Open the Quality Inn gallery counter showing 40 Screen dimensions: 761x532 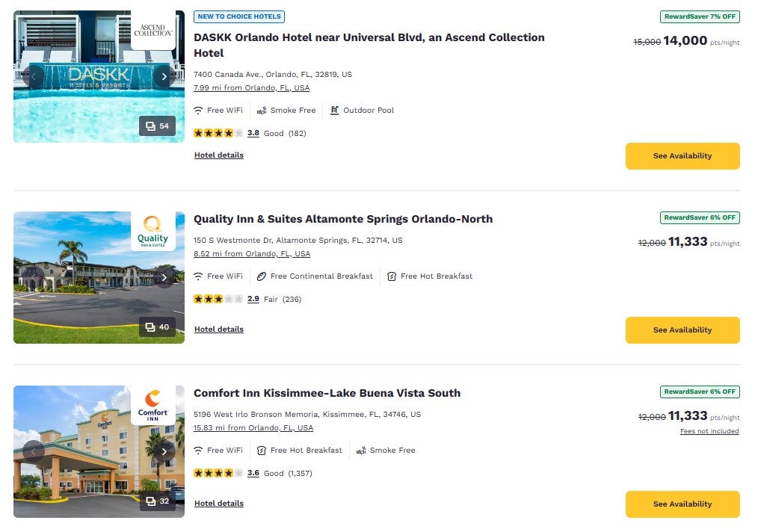tap(157, 327)
